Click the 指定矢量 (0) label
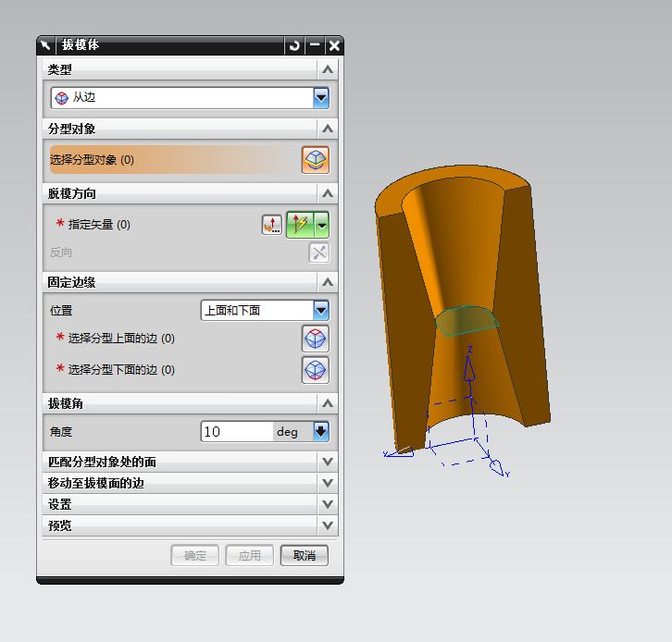The width and height of the screenshot is (672, 642). click(x=99, y=225)
